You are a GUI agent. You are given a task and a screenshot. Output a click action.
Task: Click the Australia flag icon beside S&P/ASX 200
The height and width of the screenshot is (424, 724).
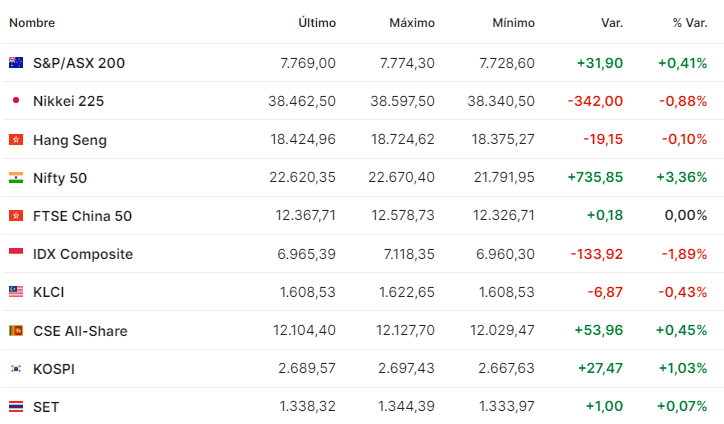coord(16,63)
